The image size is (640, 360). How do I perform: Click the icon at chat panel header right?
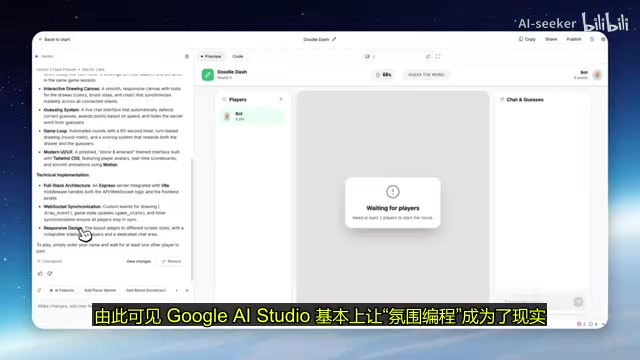[187, 56]
